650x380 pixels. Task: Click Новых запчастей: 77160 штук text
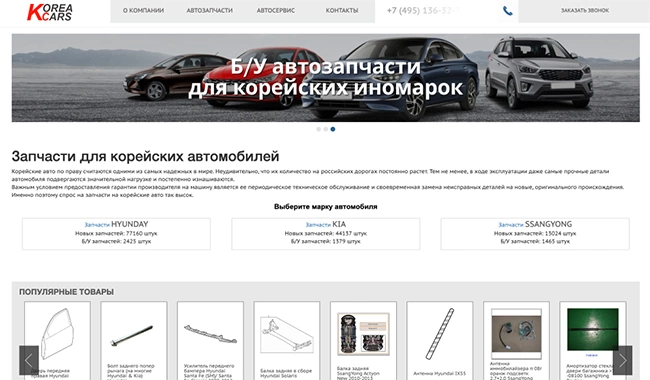click(116, 234)
